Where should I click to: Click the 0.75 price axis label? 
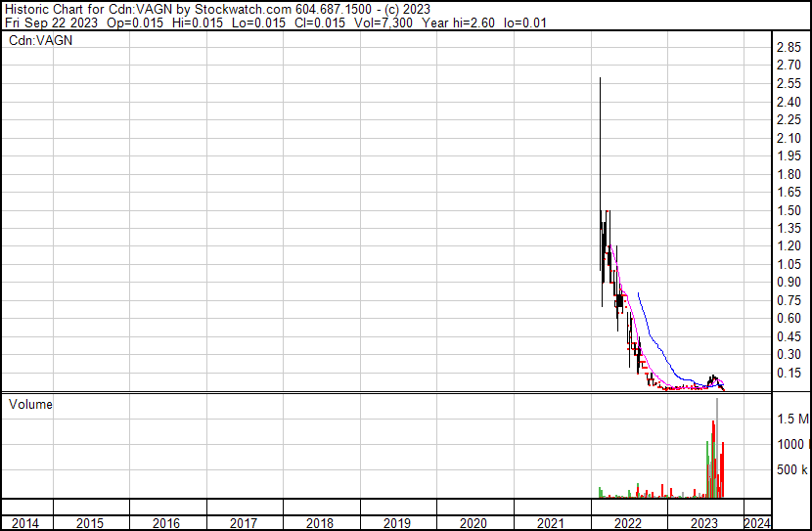pos(789,300)
